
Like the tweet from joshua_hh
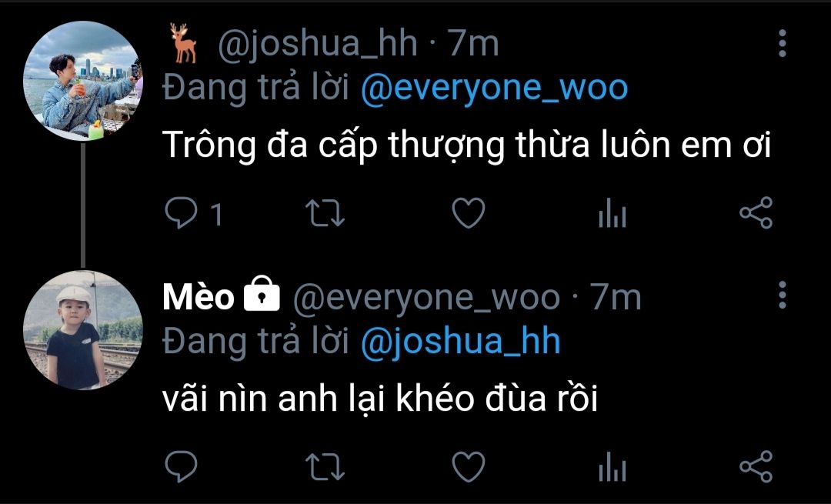(469, 213)
